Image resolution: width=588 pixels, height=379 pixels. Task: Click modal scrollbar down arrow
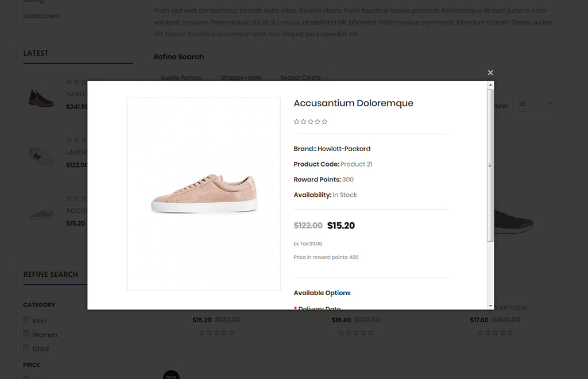pos(490,305)
